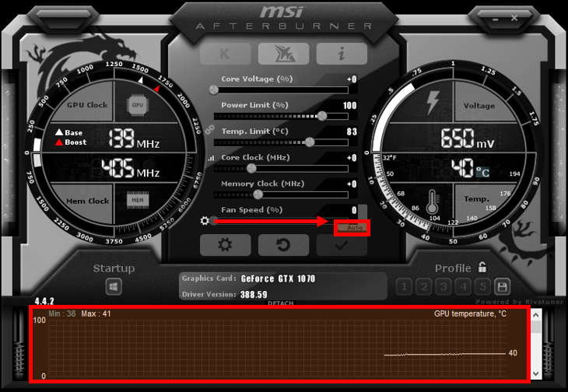Open settings with the gear button
Viewport: 568px width, 392px height.
click(225, 244)
